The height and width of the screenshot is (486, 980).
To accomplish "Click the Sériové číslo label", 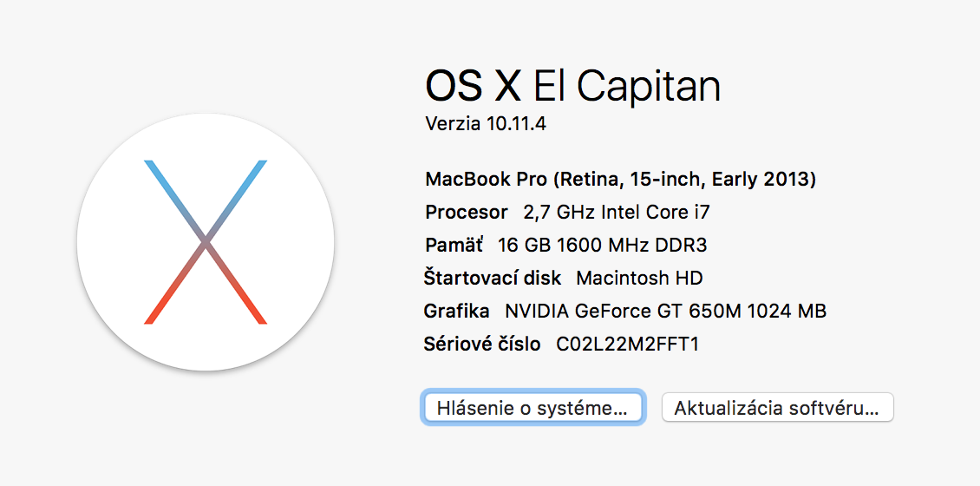I will pyautogui.click(x=482, y=344).
